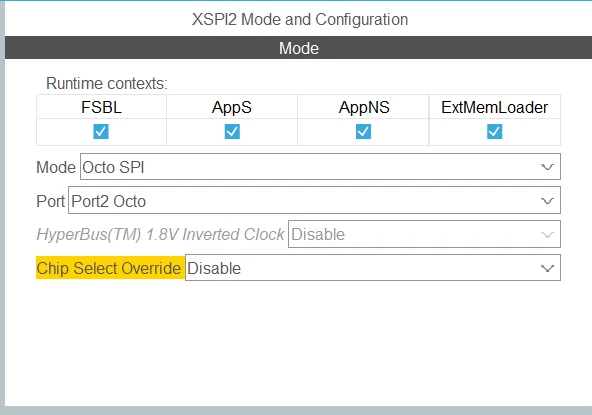Click the FSBL column header
The height and width of the screenshot is (415, 592).
tap(101, 107)
